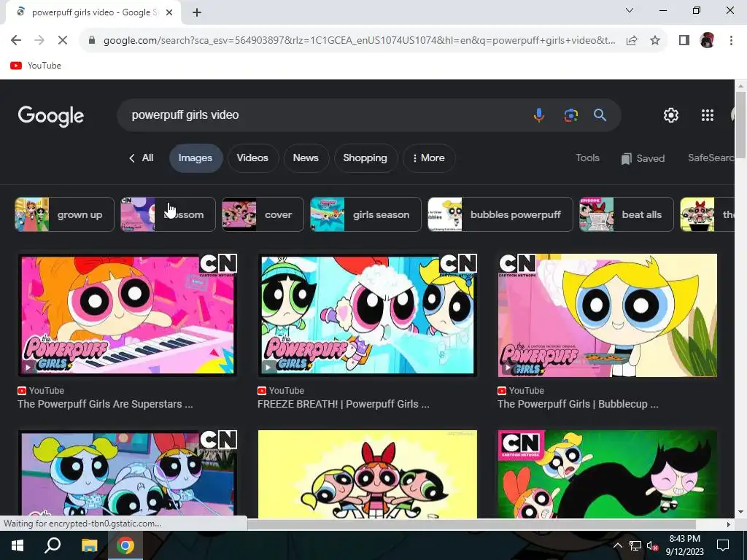Toggle Chrome side panel icon
The width and height of the screenshot is (747, 560).
coord(684,41)
